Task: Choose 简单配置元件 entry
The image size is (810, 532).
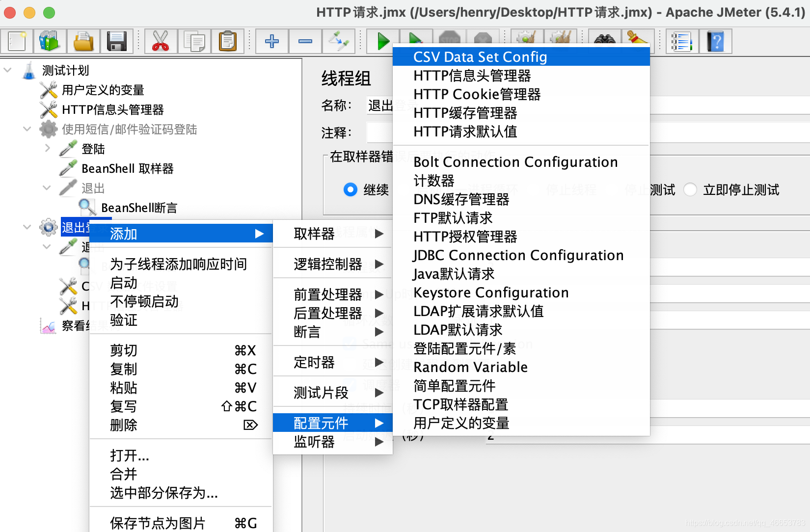Action: coord(521,386)
